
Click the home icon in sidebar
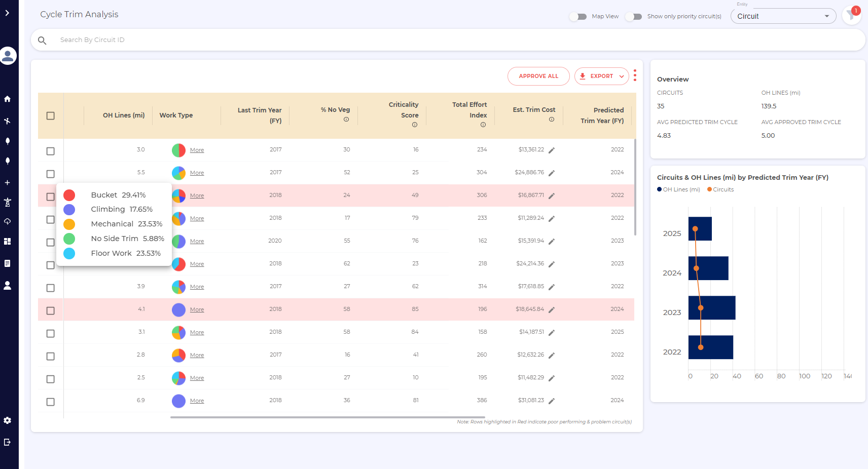click(x=8, y=99)
